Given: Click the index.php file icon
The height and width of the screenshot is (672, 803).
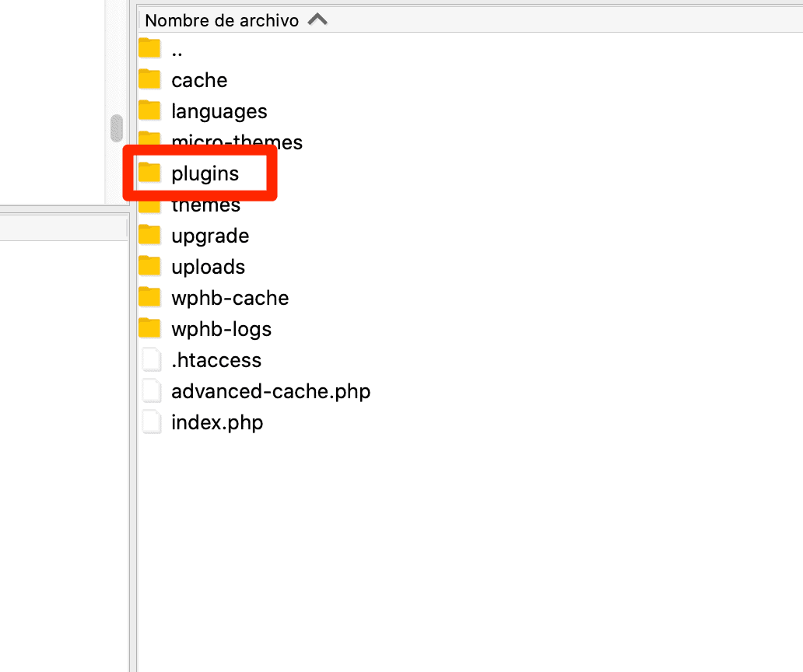Looking at the screenshot, I should pyautogui.click(x=152, y=422).
